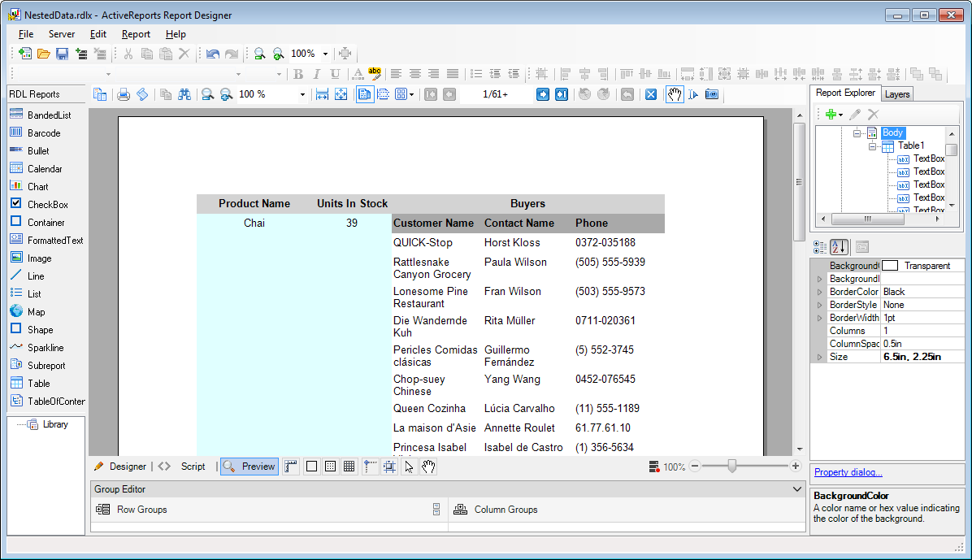Viewport: 972px width, 560px height.
Task: Toggle categorized view in properties panel
Action: [x=820, y=247]
